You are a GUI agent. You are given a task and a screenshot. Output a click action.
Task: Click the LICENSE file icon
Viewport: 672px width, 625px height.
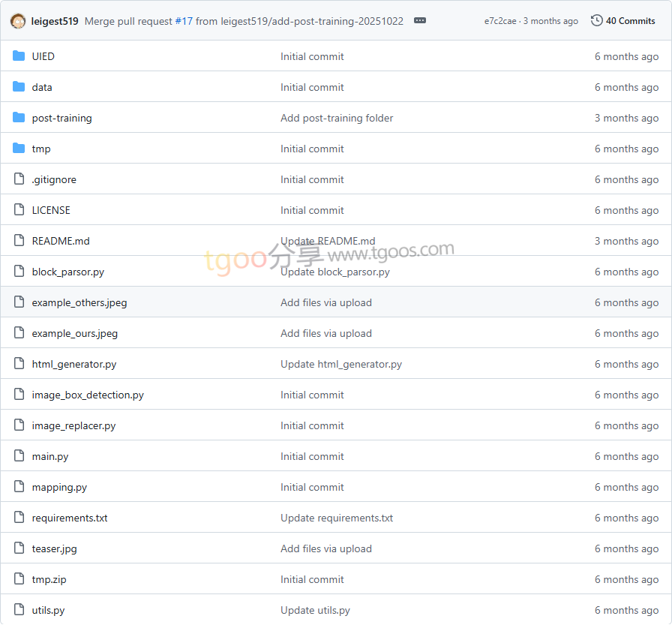point(19,210)
